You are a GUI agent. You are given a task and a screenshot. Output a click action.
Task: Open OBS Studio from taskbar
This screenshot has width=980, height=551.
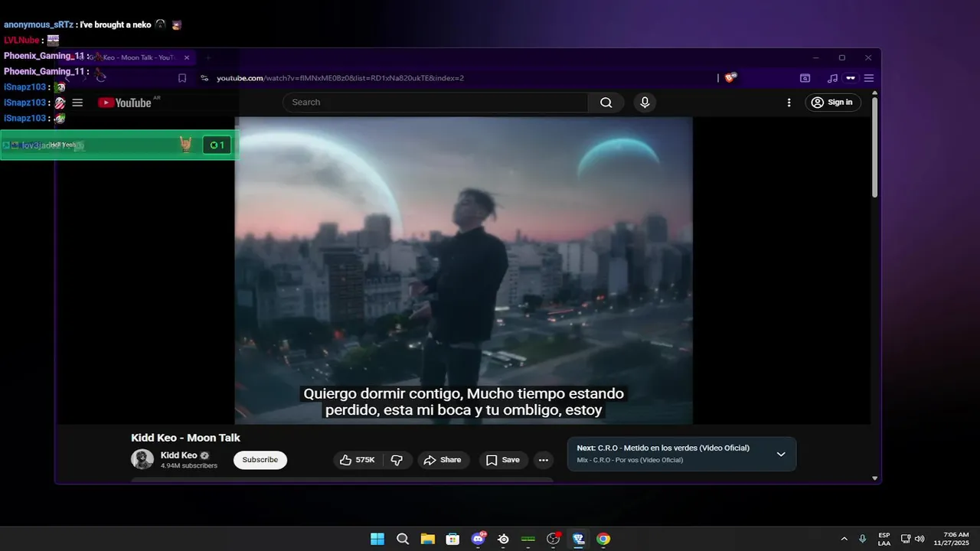point(554,539)
